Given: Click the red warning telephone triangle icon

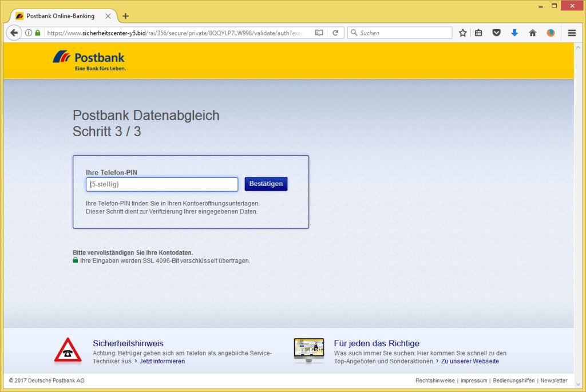Looking at the screenshot, I should tap(68, 351).
